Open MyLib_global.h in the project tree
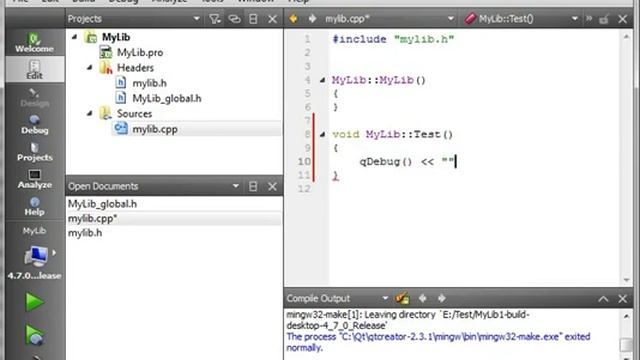Viewport: 640px width, 360px height. tap(167, 98)
